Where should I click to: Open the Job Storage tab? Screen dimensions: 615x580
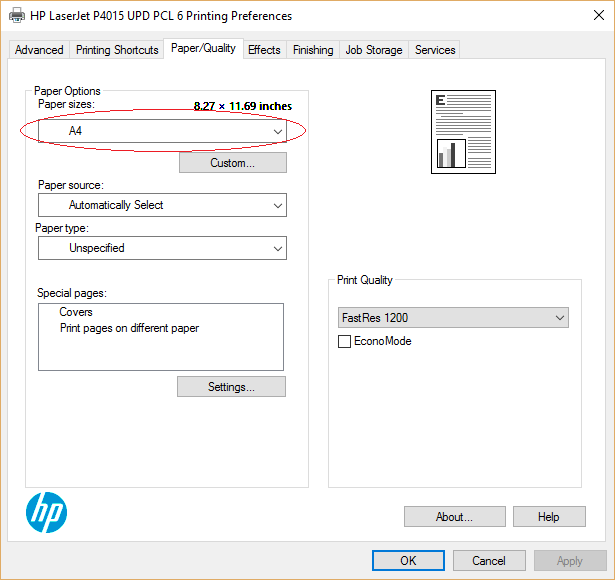[374, 50]
